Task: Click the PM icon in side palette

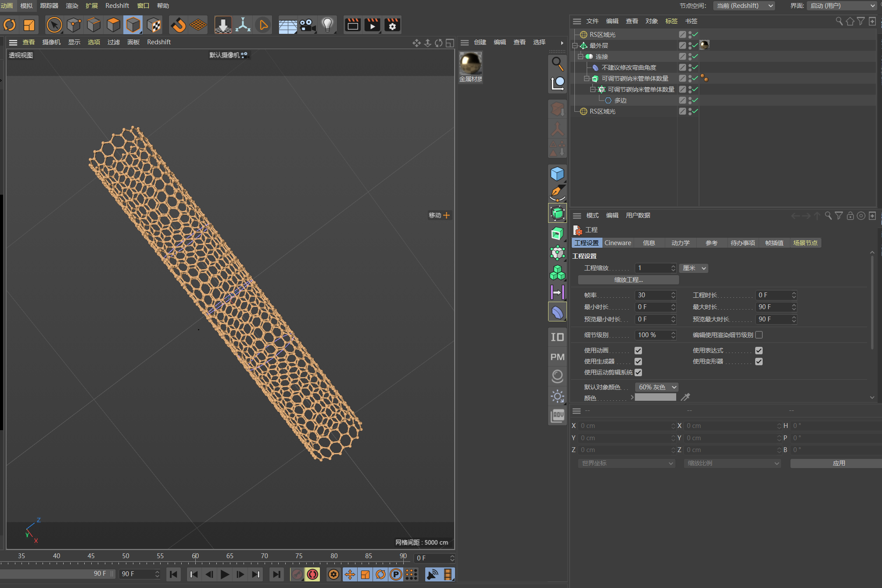Action: (x=557, y=357)
